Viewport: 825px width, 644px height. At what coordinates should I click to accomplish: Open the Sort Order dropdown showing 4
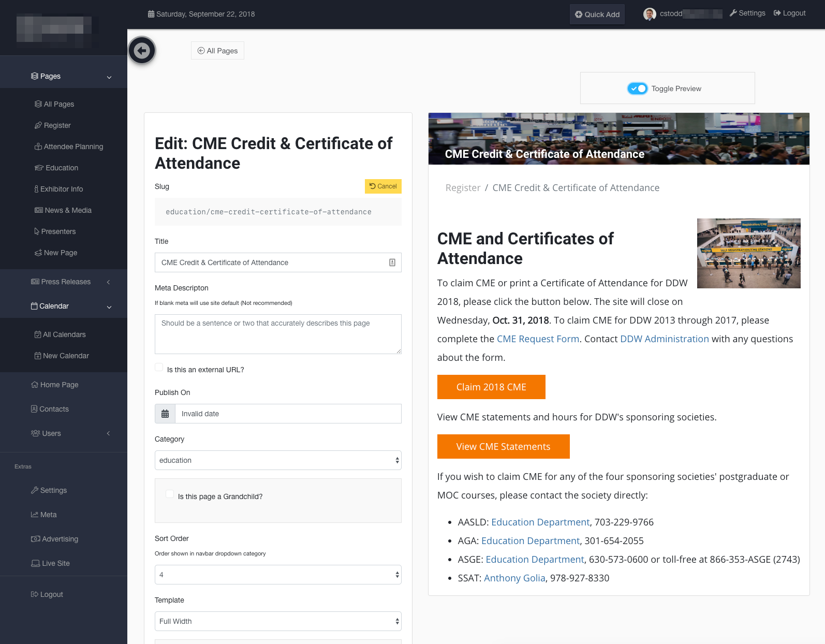pyautogui.click(x=278, y=575)
